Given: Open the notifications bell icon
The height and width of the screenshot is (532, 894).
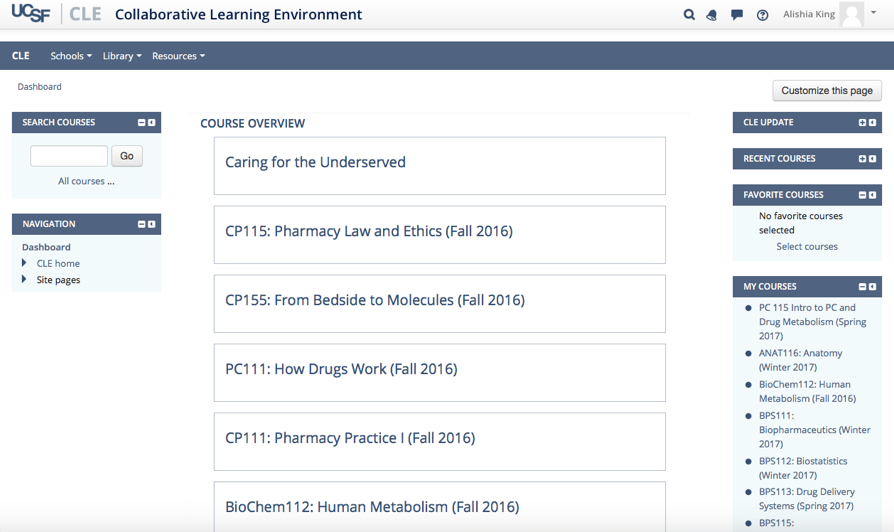Looking at the screenshot, I should 712,15.
